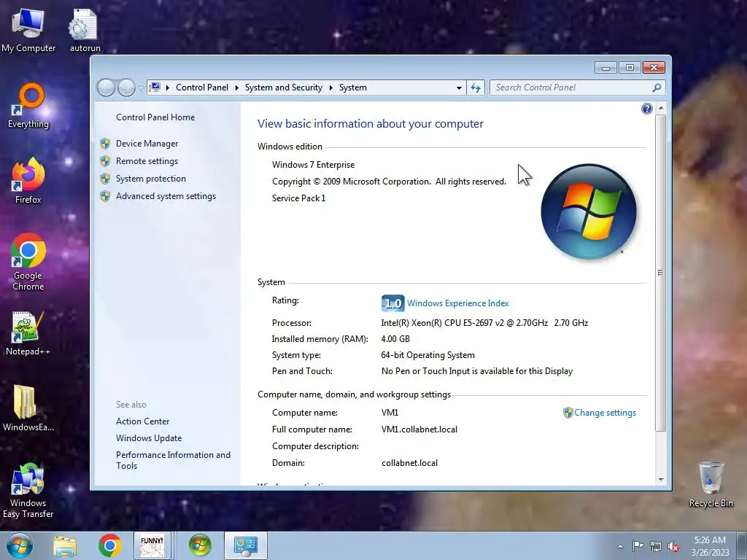Open Remote settings
The height and width of the screenshot is (560, 747).
(x=147, y=161)
